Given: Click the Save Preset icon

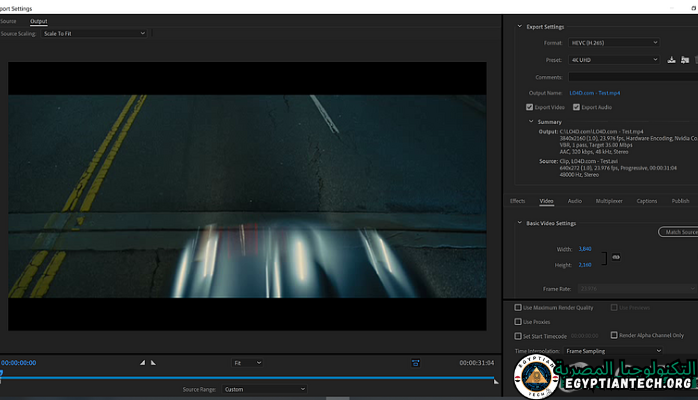Looking at the screenshot, I should pos(671,60).
